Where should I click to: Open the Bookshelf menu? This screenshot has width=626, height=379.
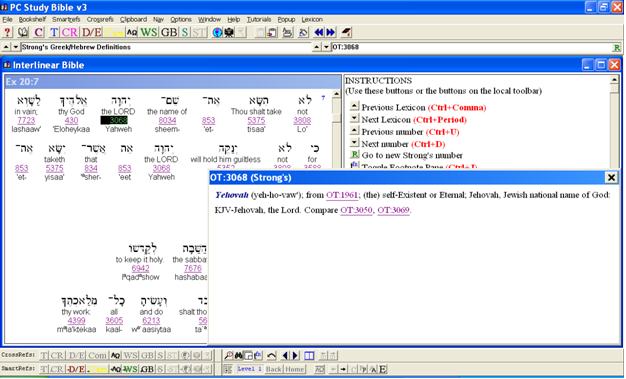32,19
